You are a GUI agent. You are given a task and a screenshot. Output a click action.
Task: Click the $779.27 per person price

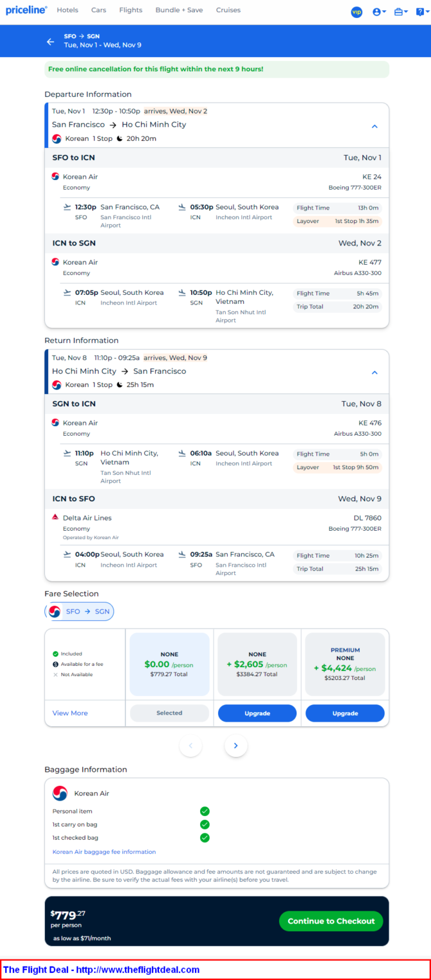[68, 916]
